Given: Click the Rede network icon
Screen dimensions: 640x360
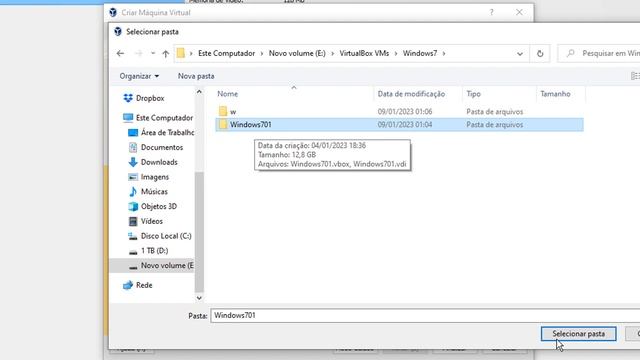Looking at the screenshot, I should [128, 285].
